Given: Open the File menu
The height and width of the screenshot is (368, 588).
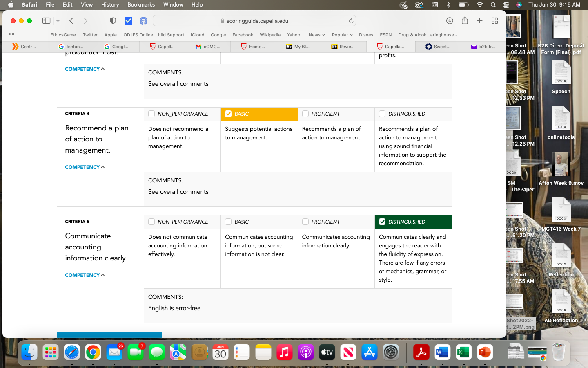Looking at the screenshot, I should (x=50, y=5).
